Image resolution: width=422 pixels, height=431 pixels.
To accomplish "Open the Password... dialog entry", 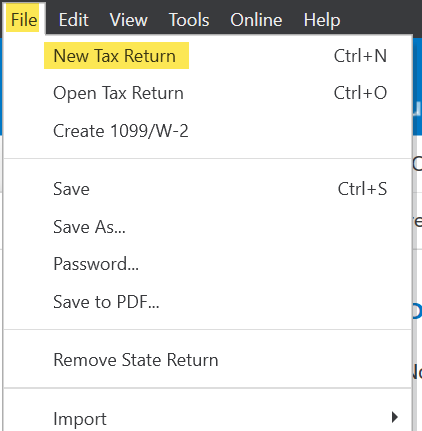I will pos(208,264).
